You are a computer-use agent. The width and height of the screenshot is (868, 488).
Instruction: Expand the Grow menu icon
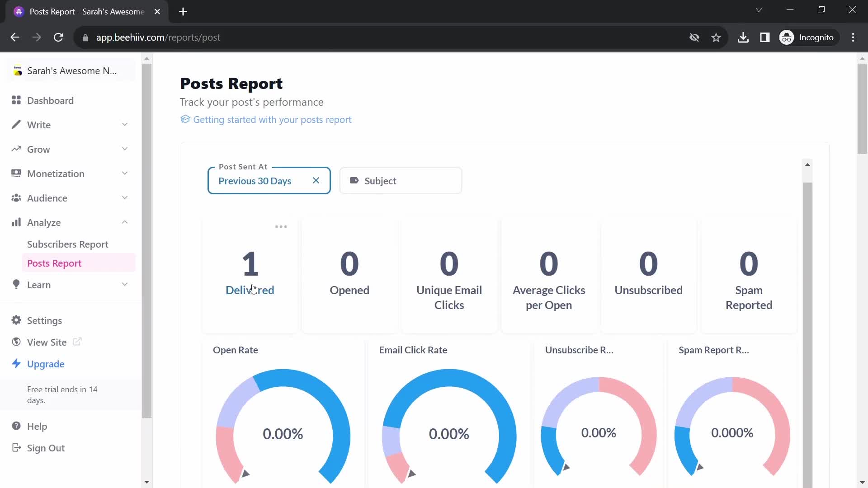pos(124,149)
